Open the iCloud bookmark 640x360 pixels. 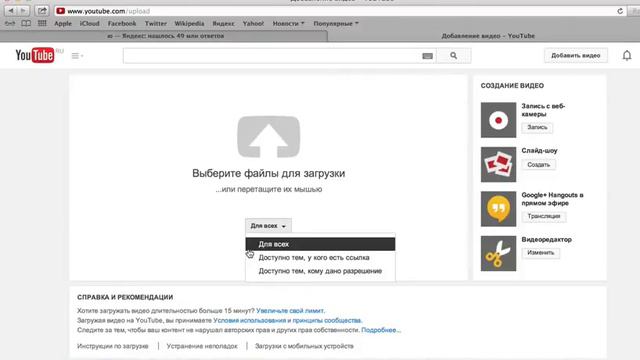coord(89,24)
